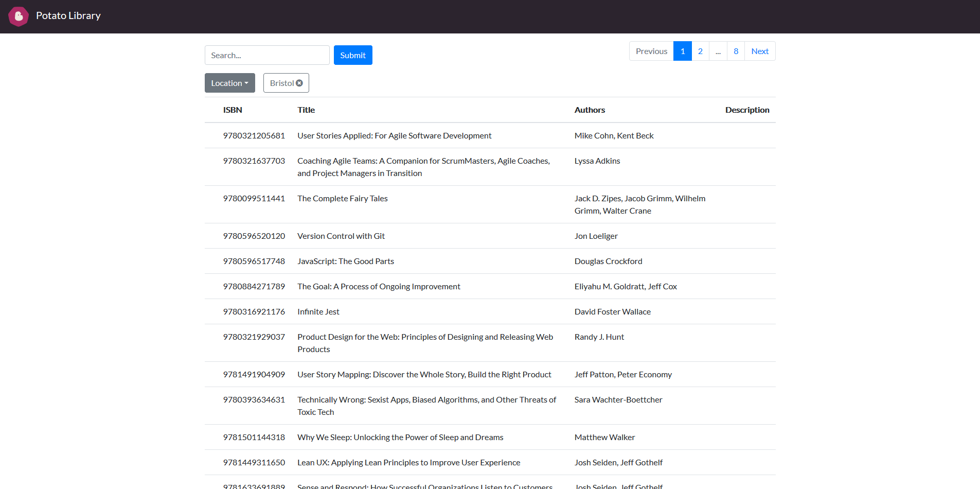Viewport: 980px width, 489px height.
Task: Click the Authors column header
Action: [x=590, y=110]
